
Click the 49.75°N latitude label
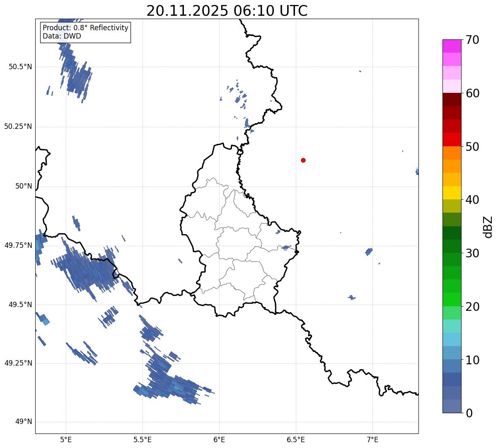(18, 245)
